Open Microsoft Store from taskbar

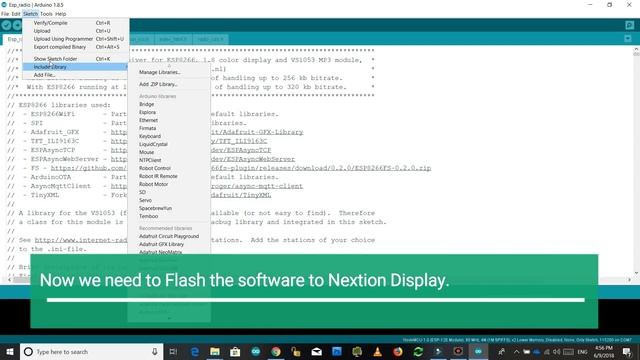[235, 351]
